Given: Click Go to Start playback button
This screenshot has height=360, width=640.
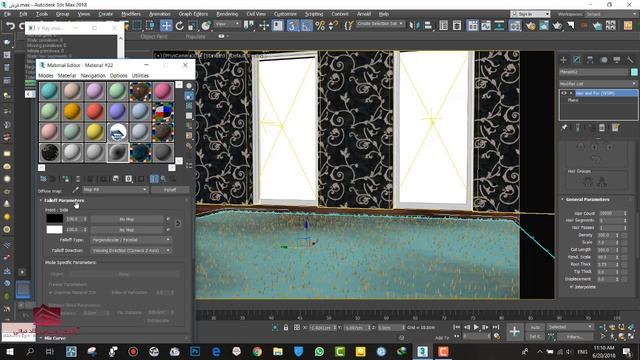Looking at the screenshot, I should click(x=456, y=327).
